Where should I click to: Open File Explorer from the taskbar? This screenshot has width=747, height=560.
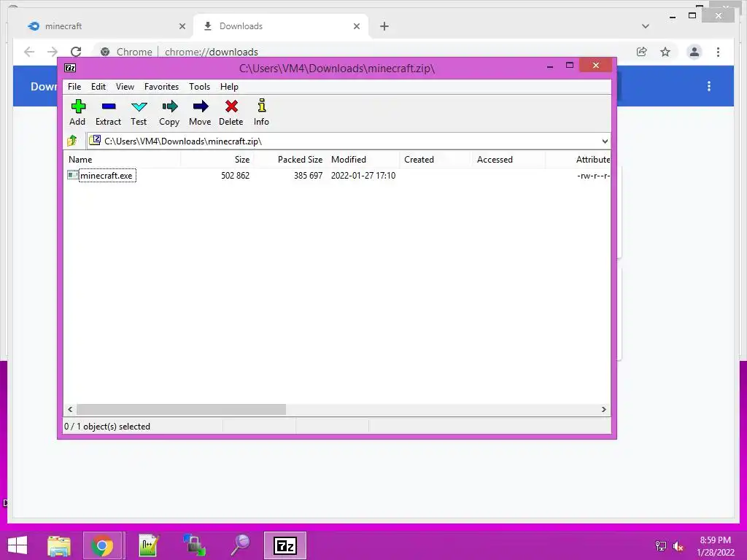pos(59,545)
